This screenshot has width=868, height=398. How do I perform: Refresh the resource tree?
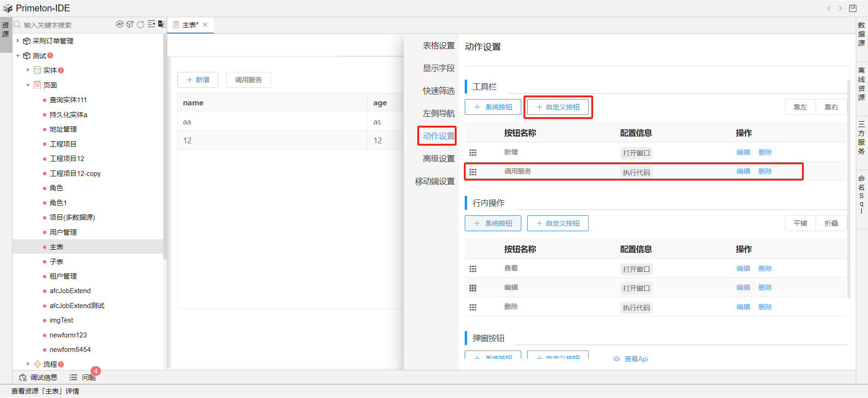141,24
